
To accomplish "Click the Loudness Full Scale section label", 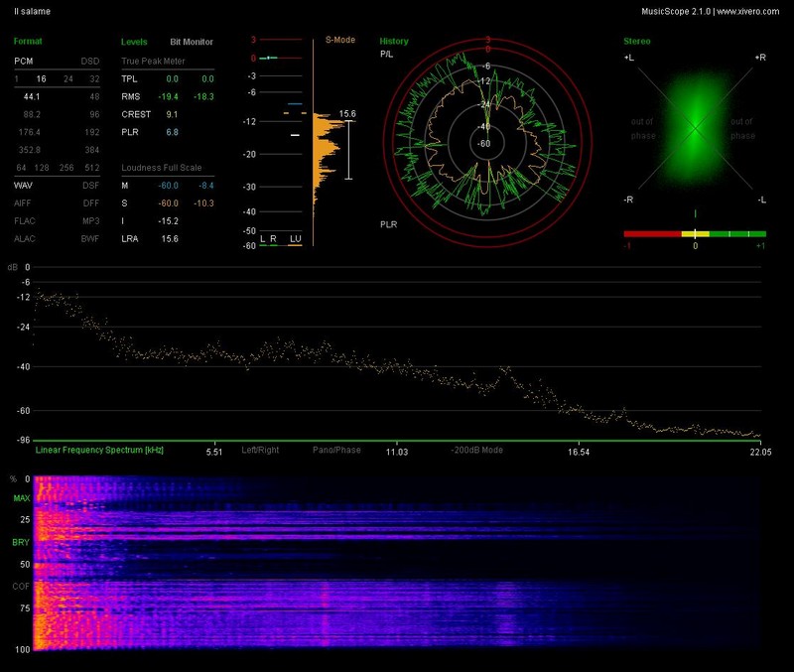I will pos(162,168).
